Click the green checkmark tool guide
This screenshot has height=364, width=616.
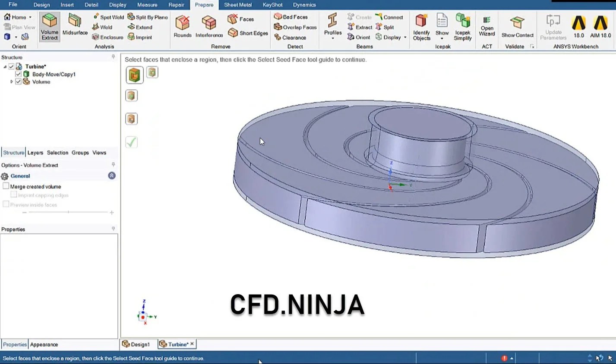pos(132,142)
